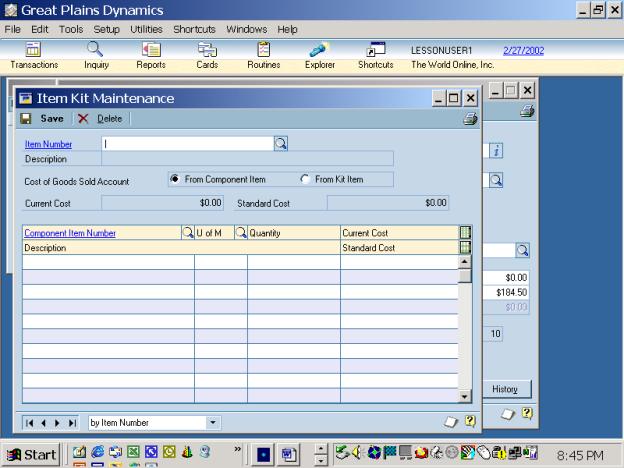Go to previous record button
Image resolution: width=624 pixels, height=468 pixels.
pyautogui.click(x=43, y=423)
